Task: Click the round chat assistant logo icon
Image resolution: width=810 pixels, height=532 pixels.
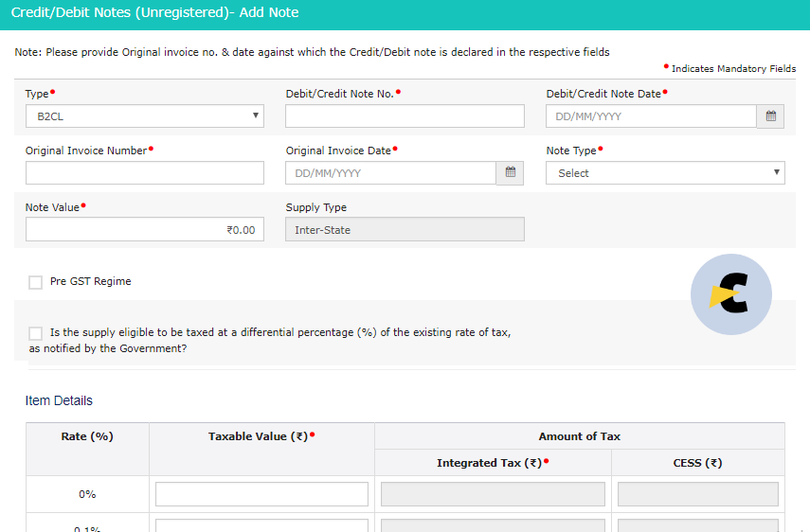Action: click(x=731, y=294)
